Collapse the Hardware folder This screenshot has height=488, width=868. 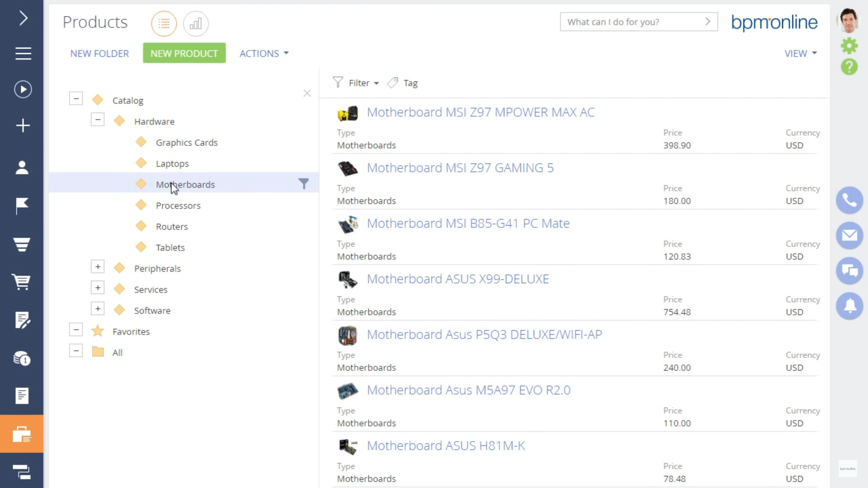click(x=98, y=120)
